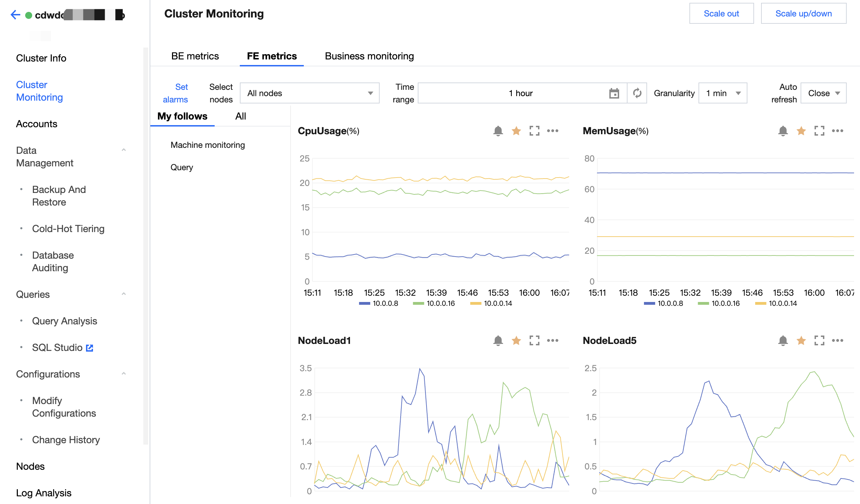Click fullscreen icon on MemUsage chart

819,131
